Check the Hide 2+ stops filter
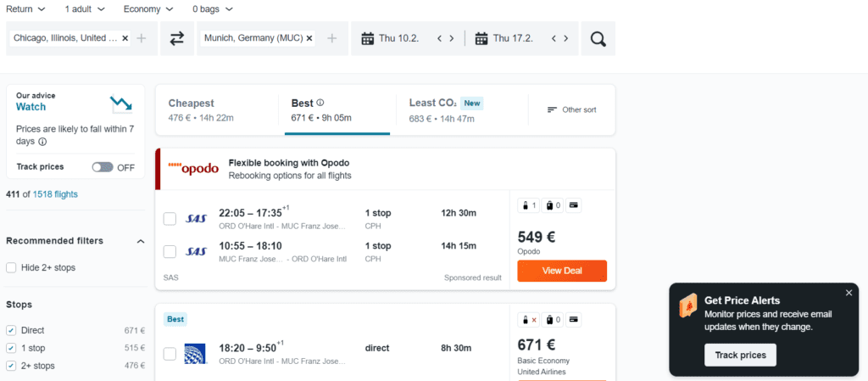The width and height of the screenshot is (868, 381). click(11, 268)
